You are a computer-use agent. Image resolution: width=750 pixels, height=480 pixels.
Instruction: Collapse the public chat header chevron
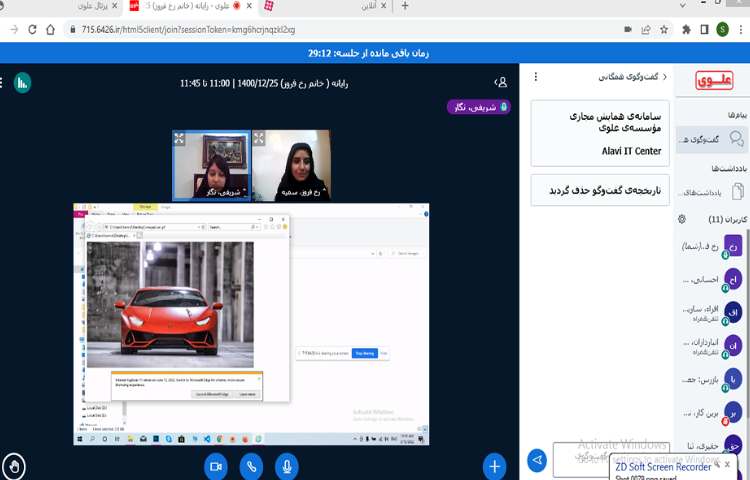point(666,76)
